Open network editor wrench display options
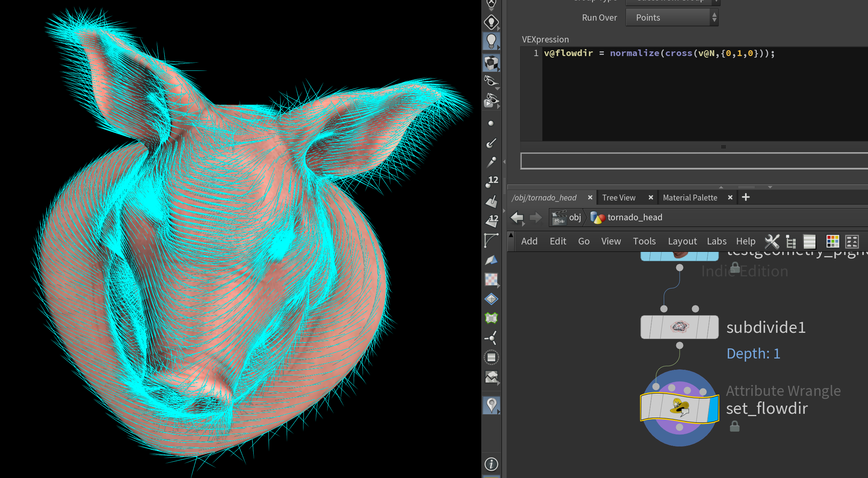The image size is (868, 478). click(x=772, y=241)
